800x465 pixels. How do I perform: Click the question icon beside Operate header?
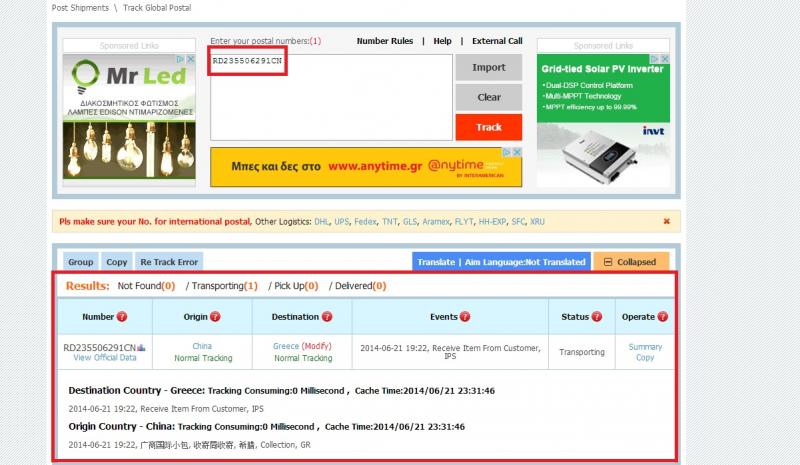point(663,317)
